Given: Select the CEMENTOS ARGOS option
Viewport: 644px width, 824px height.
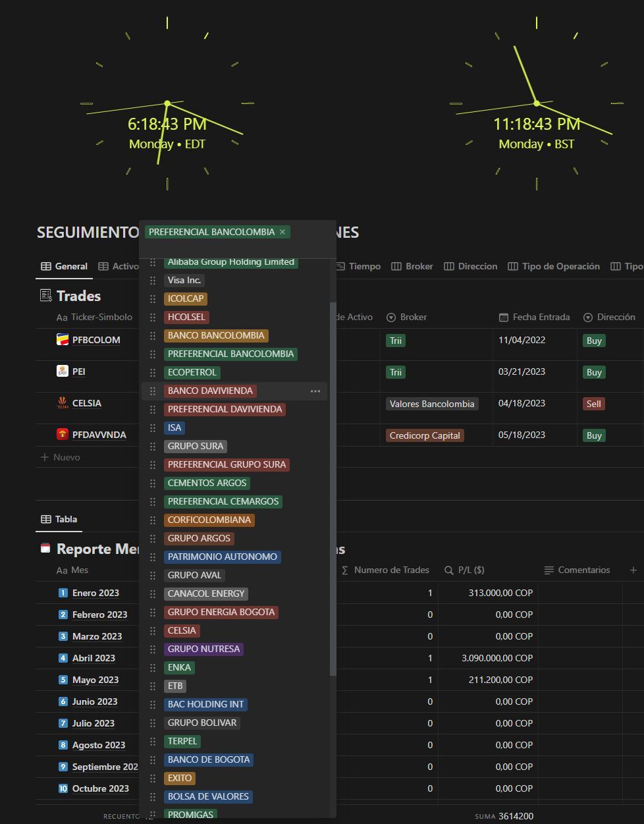Looking at the screenshot, I should [x=207, y=483].
